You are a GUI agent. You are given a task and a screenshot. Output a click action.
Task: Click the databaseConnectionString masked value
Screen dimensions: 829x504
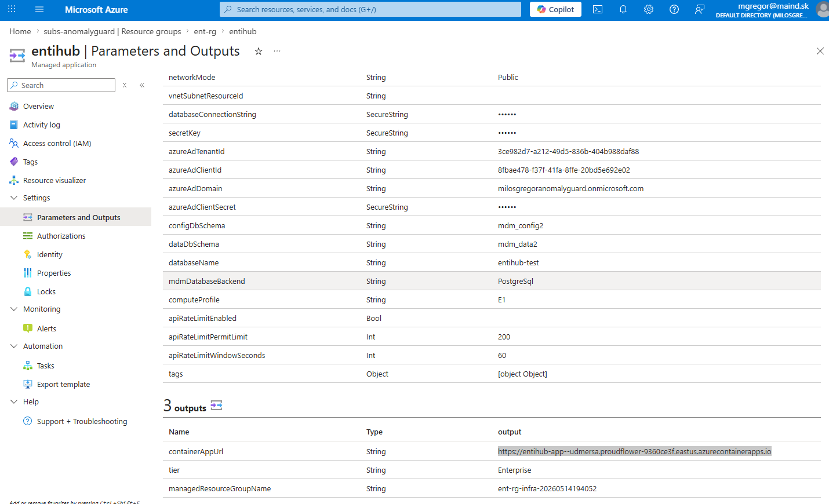coord(507,114)
